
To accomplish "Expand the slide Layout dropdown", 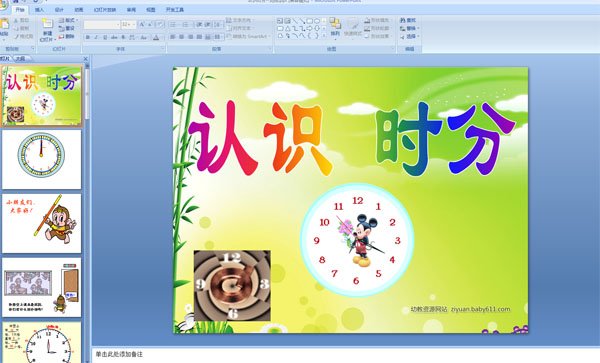I will point(68,20).
